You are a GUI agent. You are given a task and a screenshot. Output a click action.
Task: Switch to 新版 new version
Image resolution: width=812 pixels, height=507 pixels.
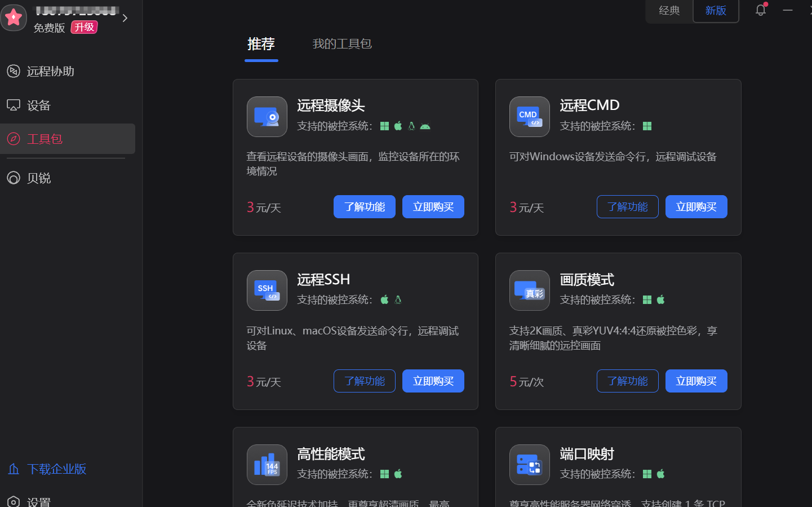[x=716, y=11]
